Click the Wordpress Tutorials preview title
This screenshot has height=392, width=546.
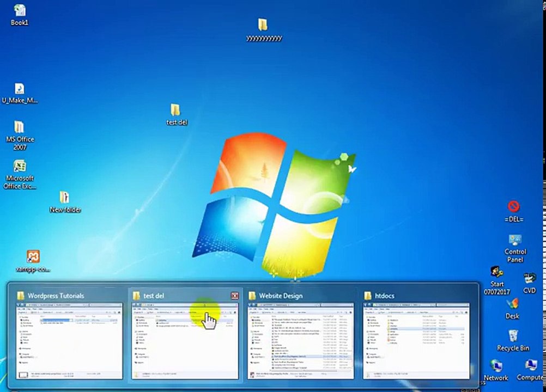click(x=56, y=296)
